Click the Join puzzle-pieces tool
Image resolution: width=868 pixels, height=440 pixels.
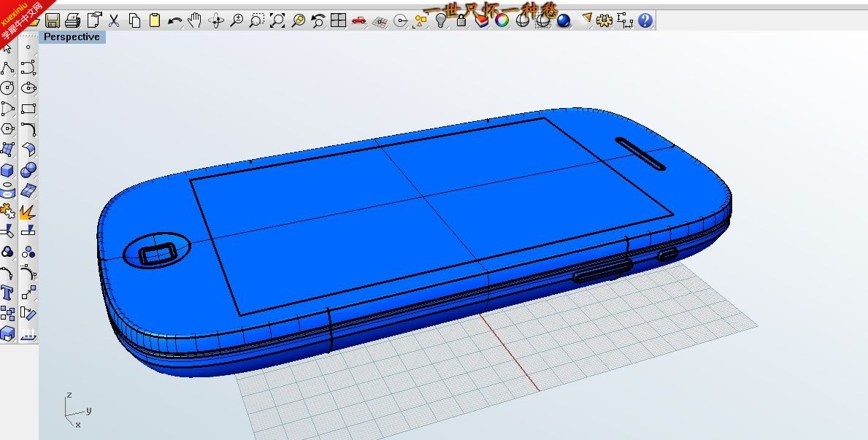tap(8, 211)
